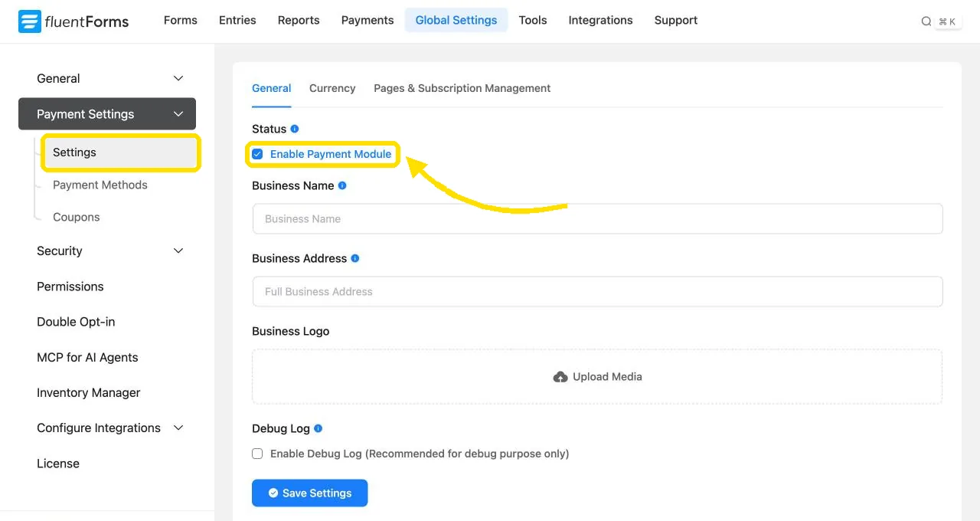Viewport: 980px width, 521px height.
Task: Open MCP for AI Agents link
Action: pos(87,357)
